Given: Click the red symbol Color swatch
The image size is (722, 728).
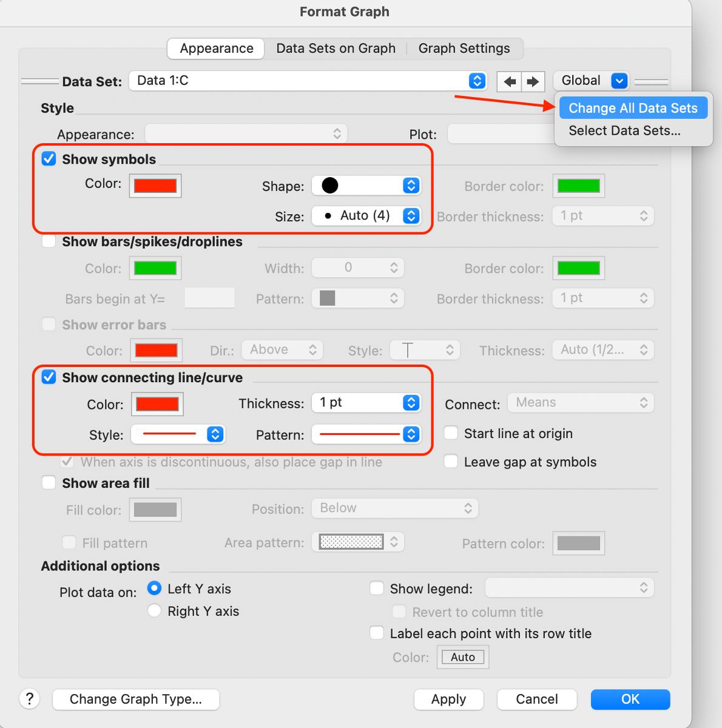Looking at the screenshot, I should [155, 186].
